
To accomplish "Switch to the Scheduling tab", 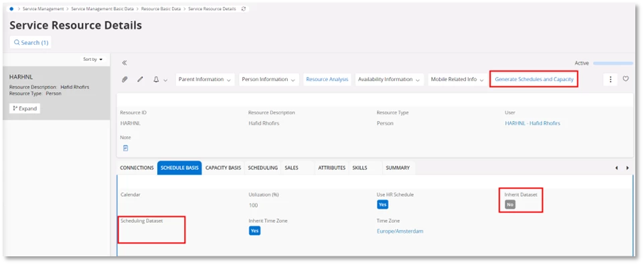I will 263,167.
